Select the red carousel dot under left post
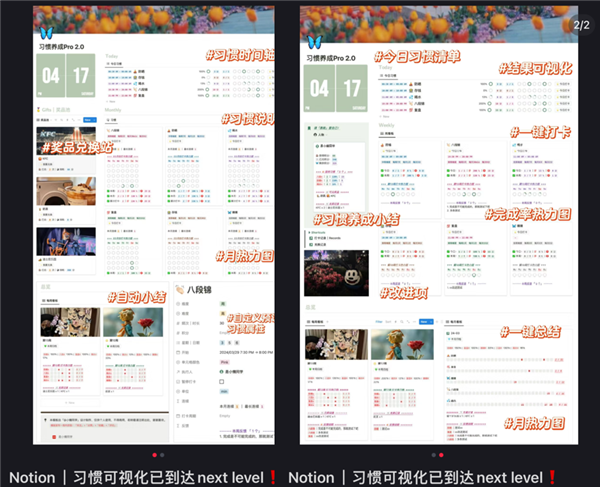The image size is (600, 487). tap(153, 454)
